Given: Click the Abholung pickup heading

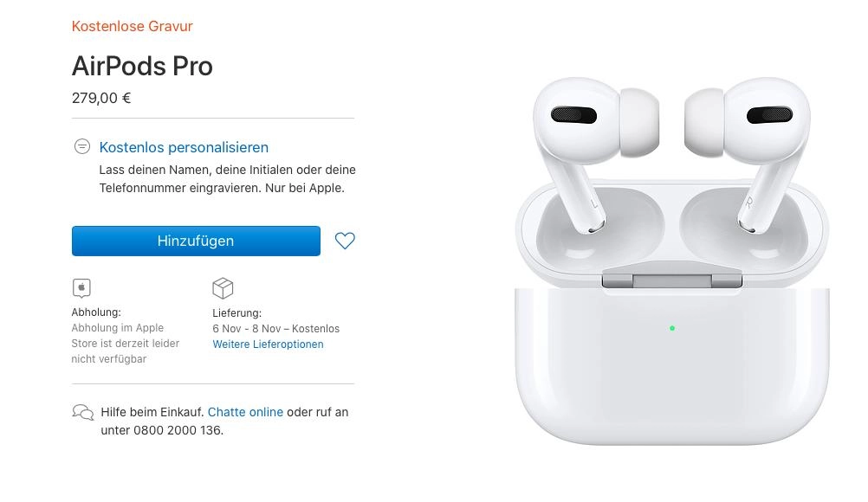Looking at the screenshot, I should click(96, 312).
